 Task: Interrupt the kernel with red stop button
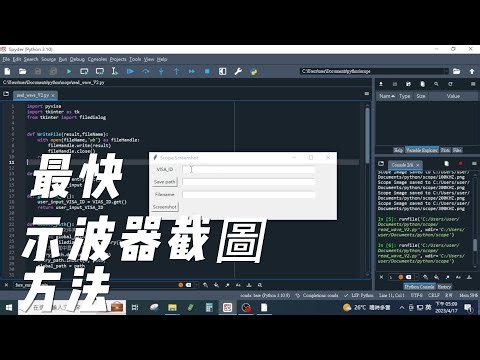click(x=460, y=163)
